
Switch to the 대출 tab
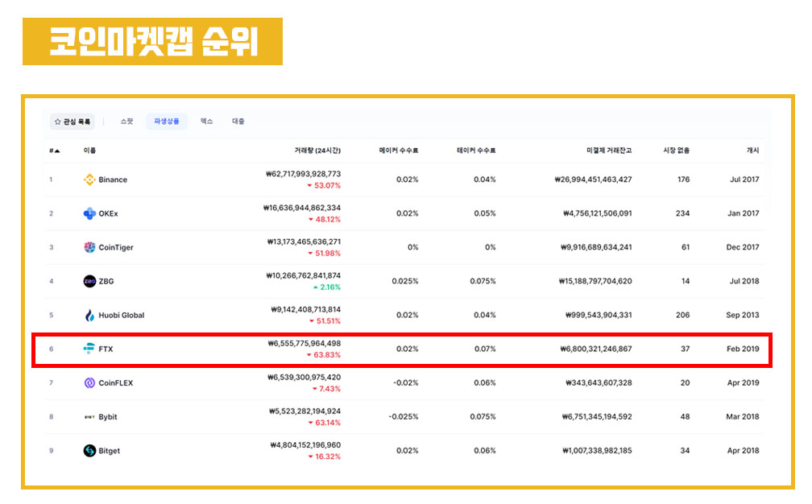click(x=238, y=122)
